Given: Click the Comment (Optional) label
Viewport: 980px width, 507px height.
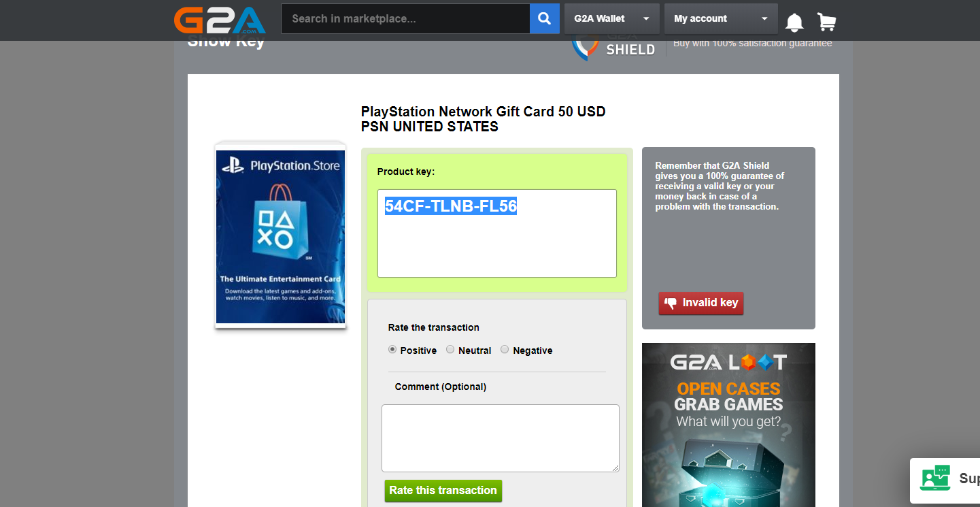Looking at the screenshot, I should pyautogui.click(x=441, y=387).
